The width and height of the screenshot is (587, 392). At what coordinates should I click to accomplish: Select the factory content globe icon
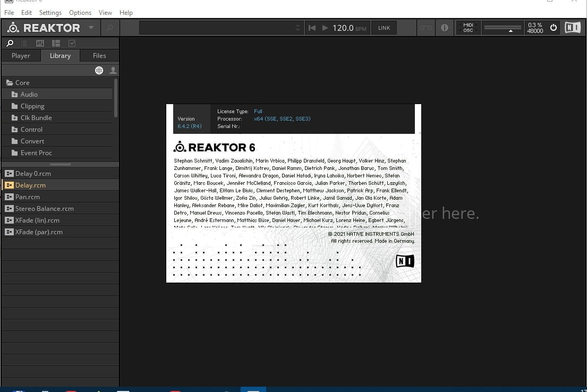click(99, 71)
